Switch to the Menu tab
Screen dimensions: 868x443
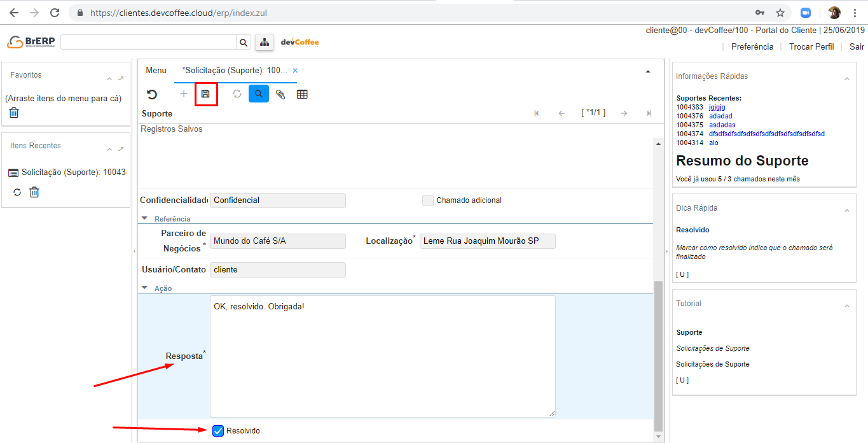(x=156, y=71)
